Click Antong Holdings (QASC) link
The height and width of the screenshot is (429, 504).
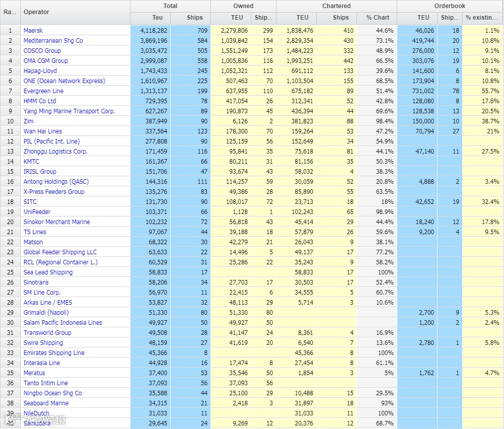point(56,182)
